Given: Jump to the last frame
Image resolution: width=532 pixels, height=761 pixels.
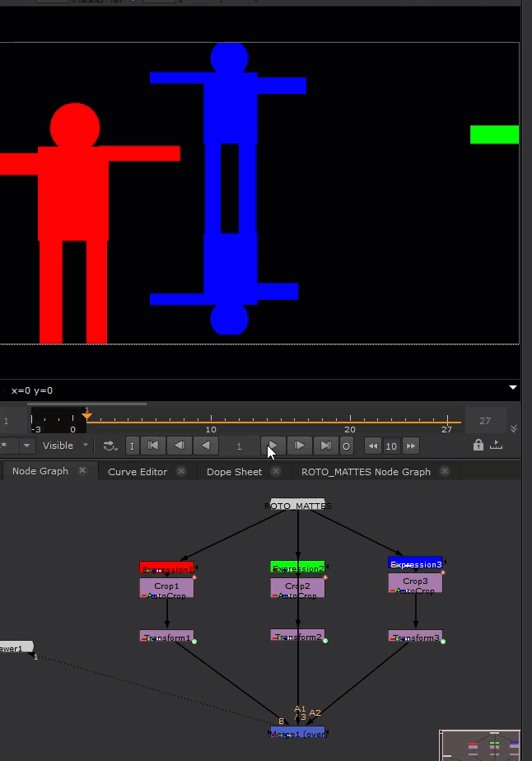Looking at the screenshot, I should 326,446.
